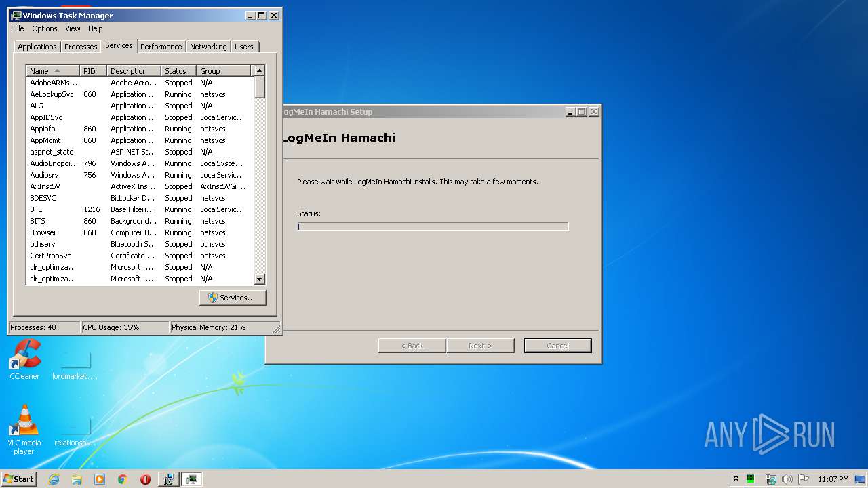The width and height of the screenshot is (868, 488).
Task: Sort services by Description column
Action: 134,71
